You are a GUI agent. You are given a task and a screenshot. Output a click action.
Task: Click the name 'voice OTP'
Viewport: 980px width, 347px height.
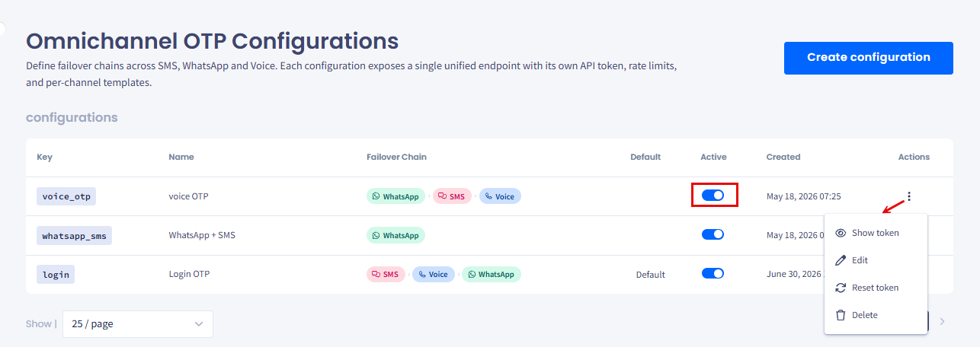pos(188,196)
